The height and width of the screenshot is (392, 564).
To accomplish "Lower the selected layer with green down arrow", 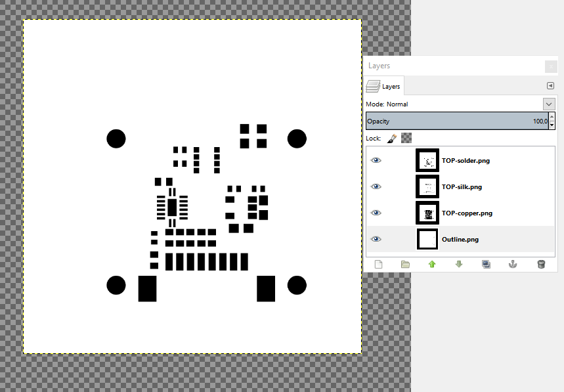I will [x=459, y=265].
